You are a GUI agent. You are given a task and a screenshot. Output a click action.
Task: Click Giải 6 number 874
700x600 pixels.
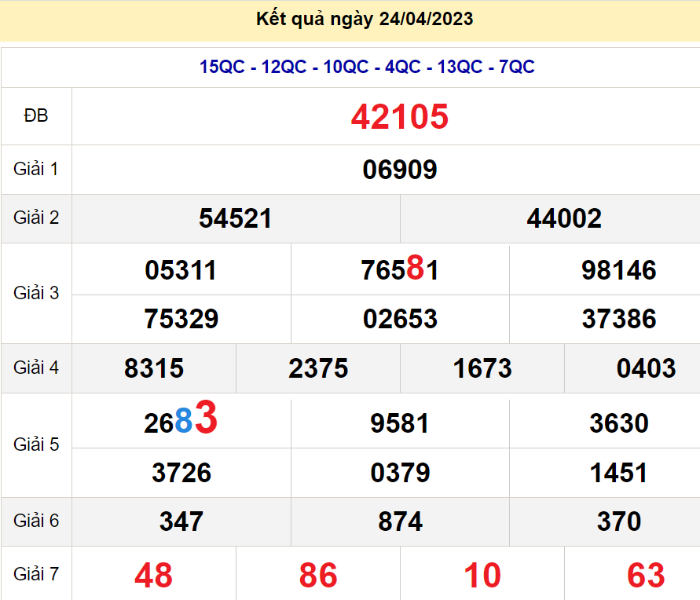(400, 521)
